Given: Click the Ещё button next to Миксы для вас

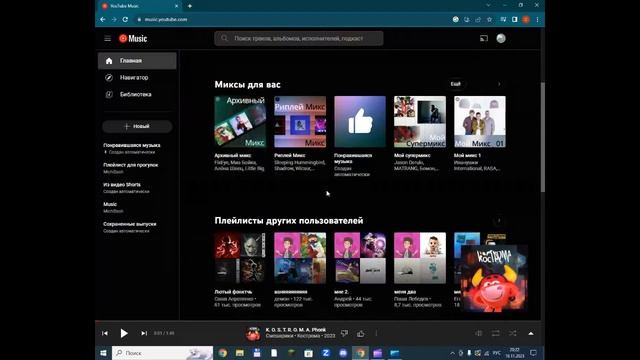Looking at the screenshot, I should tap(456, 84).
